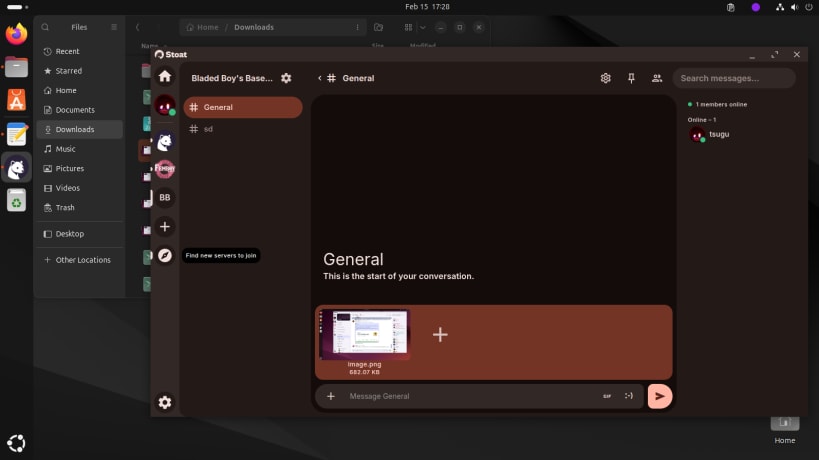Click Stoat app icon in dock

pos(16,168)
